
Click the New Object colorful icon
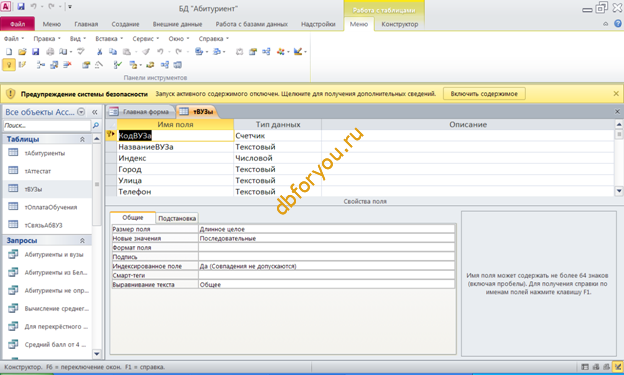coord(281,52)
